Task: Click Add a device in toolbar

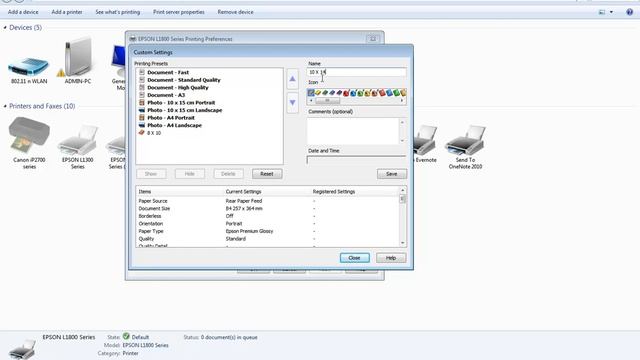Action: click(x=23, y=12)
